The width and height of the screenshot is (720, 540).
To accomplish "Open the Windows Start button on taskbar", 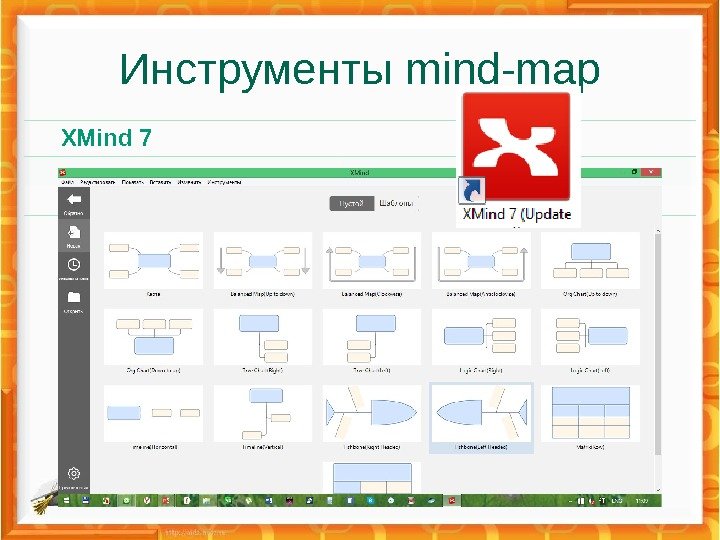I will 67,501.
